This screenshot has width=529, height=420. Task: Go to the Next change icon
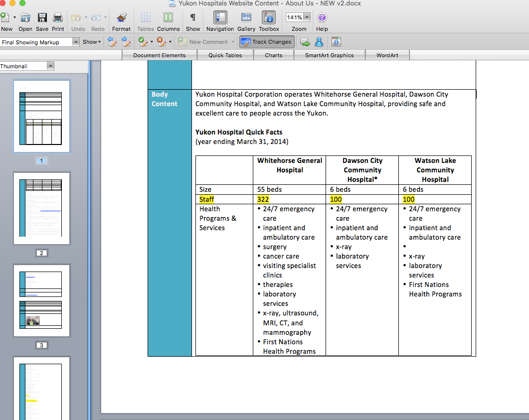(126, 42)
